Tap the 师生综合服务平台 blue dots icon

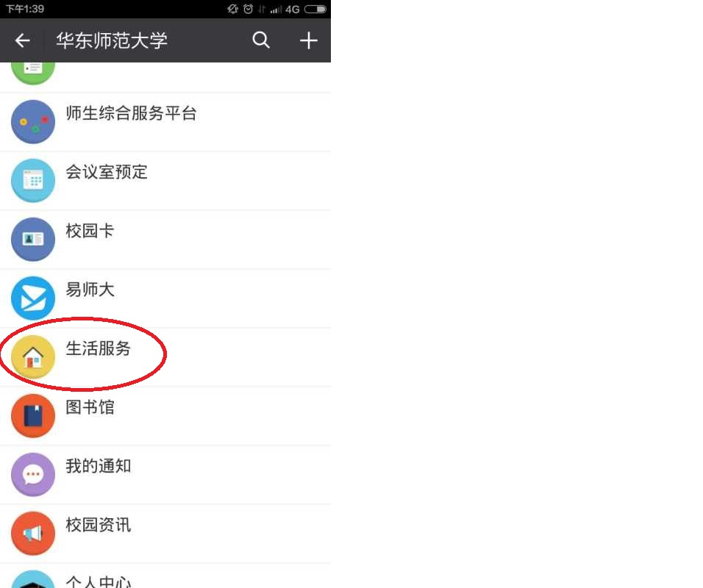coord(33,122)
